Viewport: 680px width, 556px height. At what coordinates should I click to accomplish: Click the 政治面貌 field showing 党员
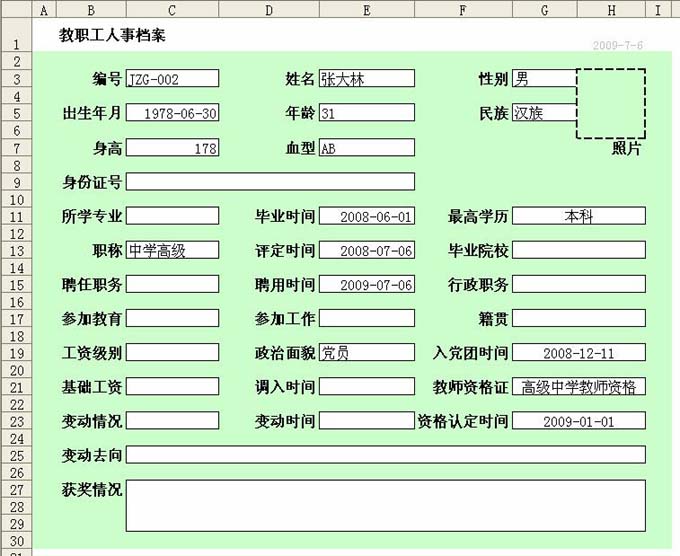(x=366, y=352)
